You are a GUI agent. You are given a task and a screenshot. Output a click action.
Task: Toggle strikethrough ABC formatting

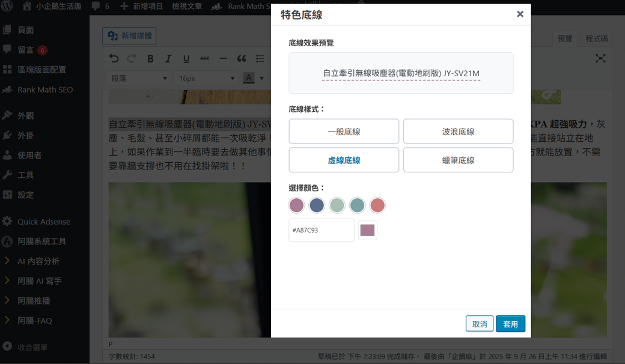(204, 58)
